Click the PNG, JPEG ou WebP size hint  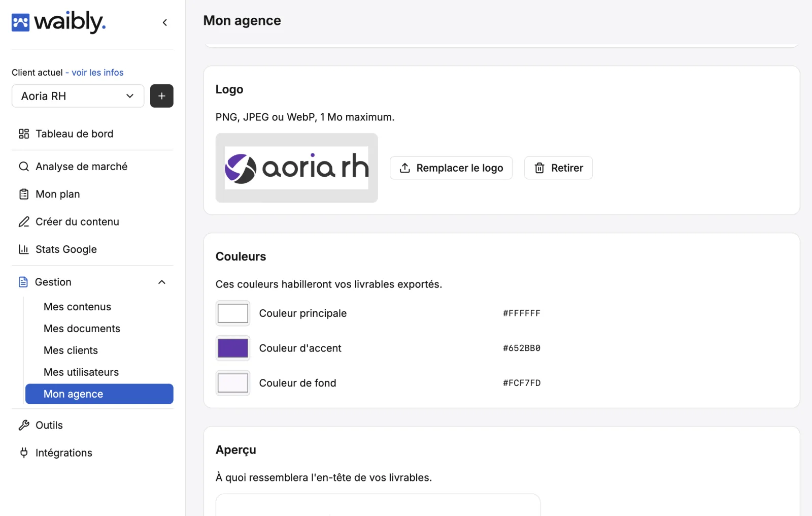[x=305, y=117]
